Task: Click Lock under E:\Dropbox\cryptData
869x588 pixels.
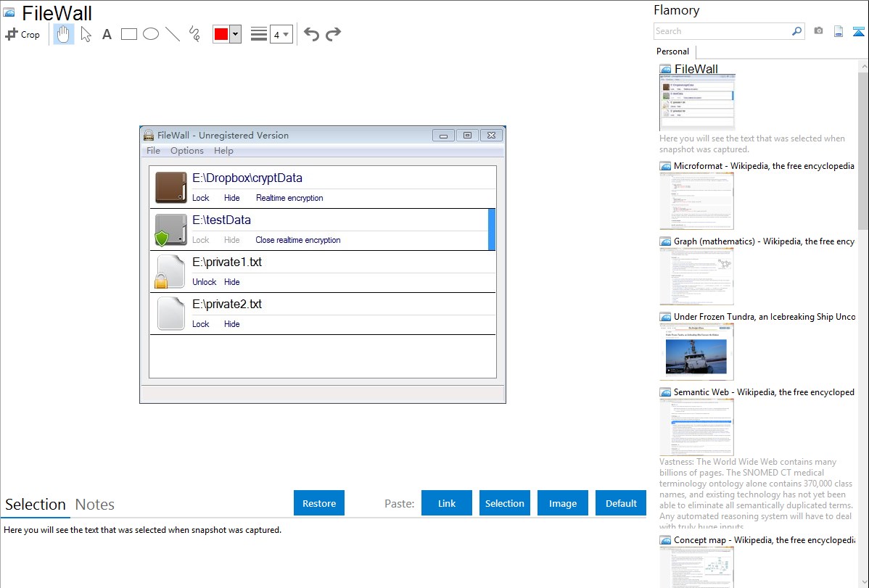Action: [201, 198]
